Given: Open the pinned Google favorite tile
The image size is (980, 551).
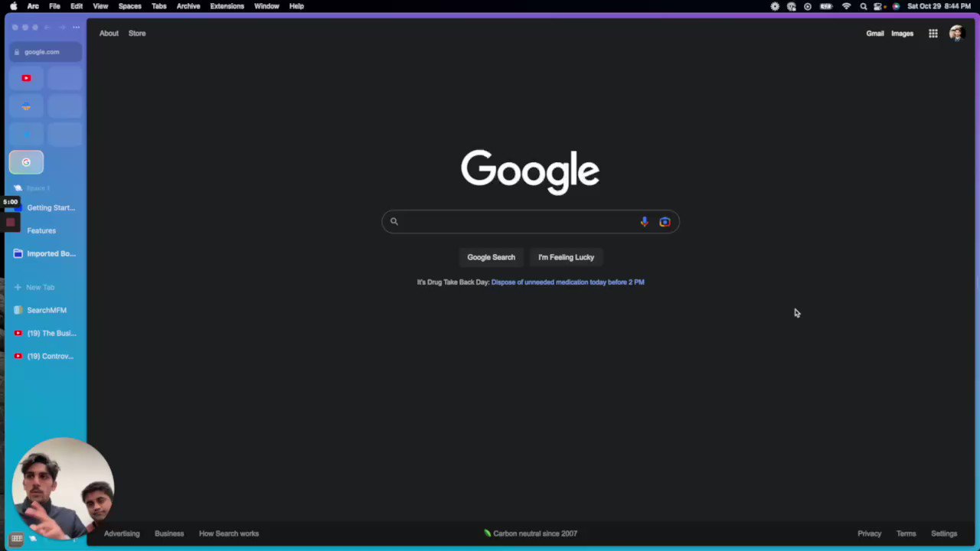Looking at the screenshot, I should [26, 162].
